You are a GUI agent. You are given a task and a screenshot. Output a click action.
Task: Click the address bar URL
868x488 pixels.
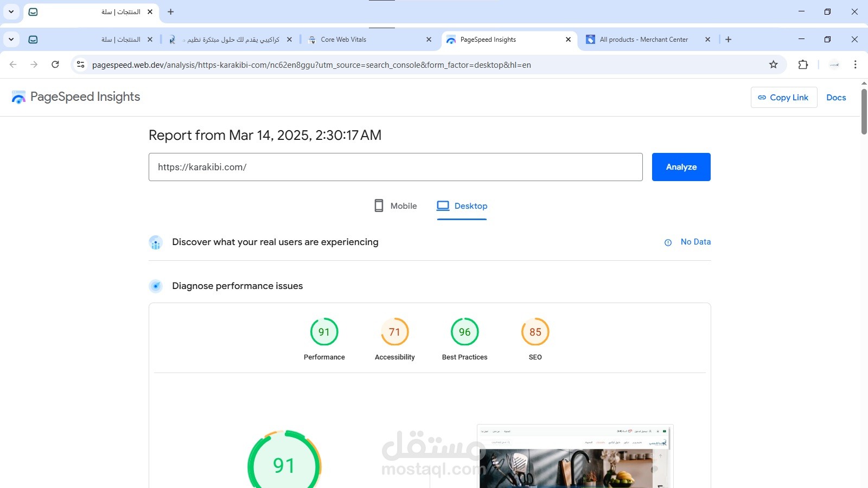[311, 65]
